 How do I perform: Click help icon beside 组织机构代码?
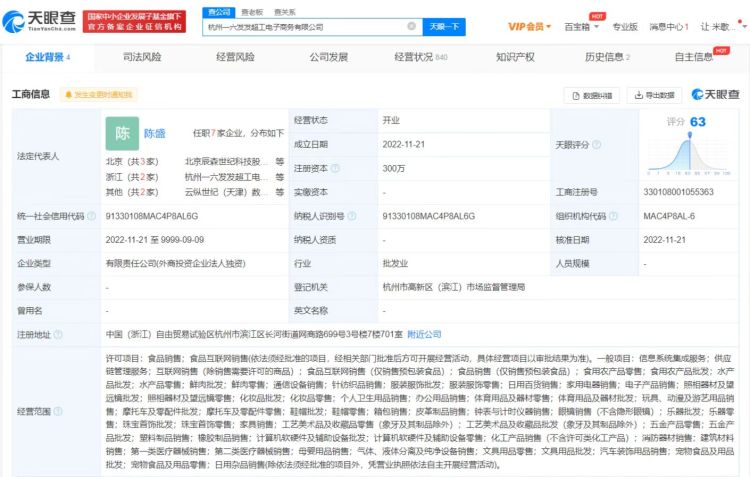click(614, 215)
